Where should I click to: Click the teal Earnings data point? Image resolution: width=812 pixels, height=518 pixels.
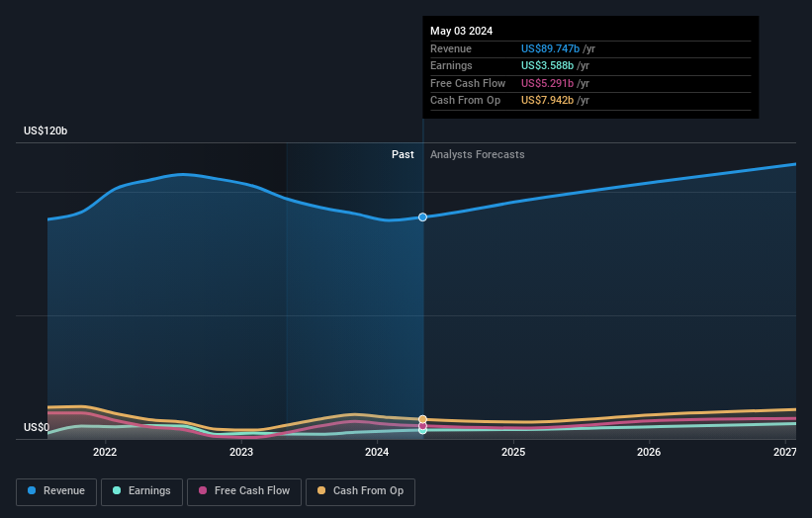422,431
